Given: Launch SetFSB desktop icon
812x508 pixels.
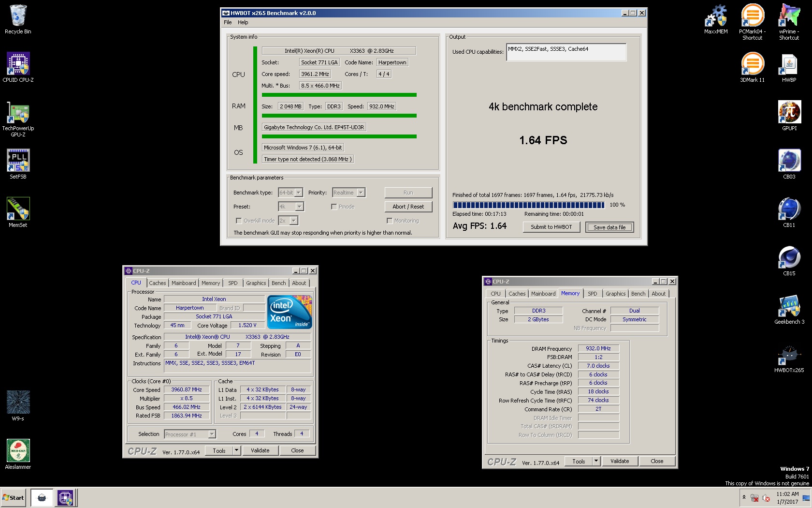Looking at the screenshot, I should pos(18,164).
